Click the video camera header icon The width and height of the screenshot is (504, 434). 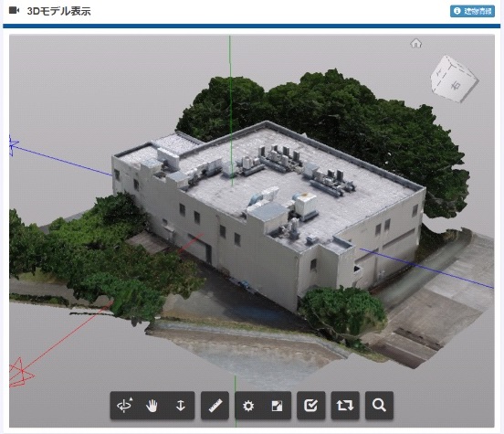tap(14, 11)
